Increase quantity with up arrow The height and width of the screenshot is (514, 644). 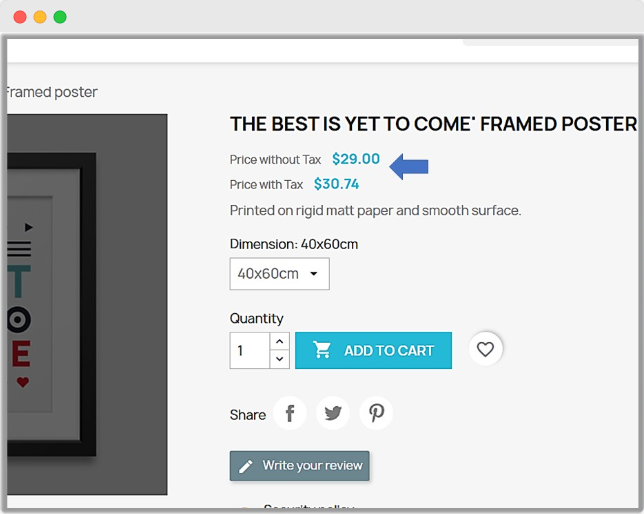coord(280,341)
